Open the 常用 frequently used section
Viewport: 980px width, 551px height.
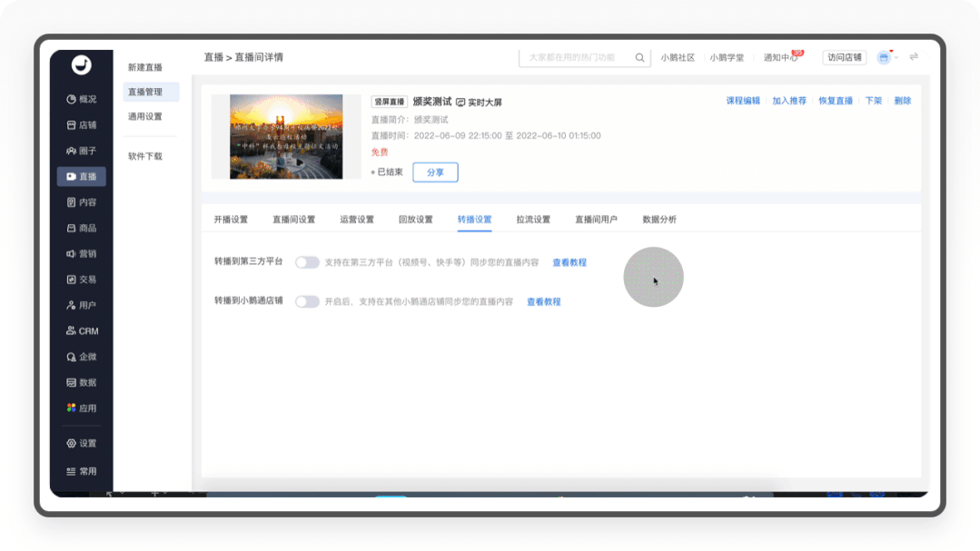81,472
